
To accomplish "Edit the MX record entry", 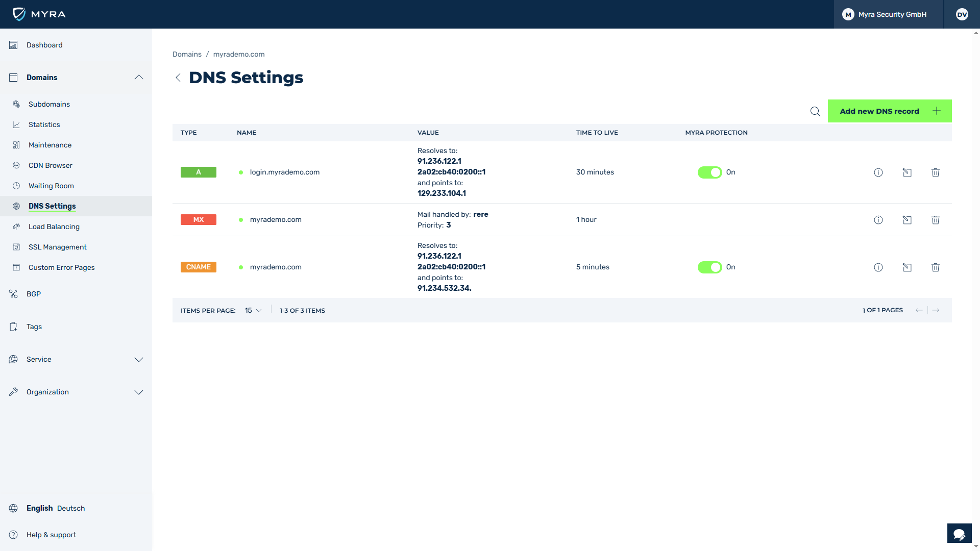I will tap(906, 220).
